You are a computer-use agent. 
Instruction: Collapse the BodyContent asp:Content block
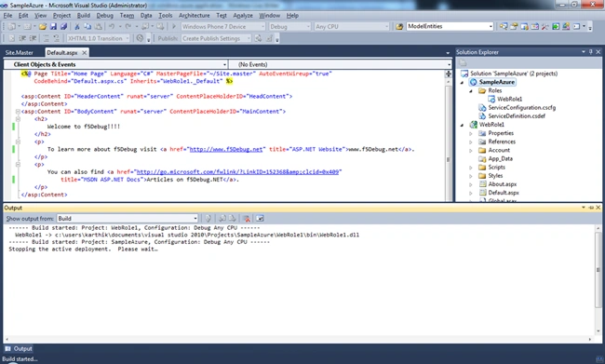[x=18, y=112]
